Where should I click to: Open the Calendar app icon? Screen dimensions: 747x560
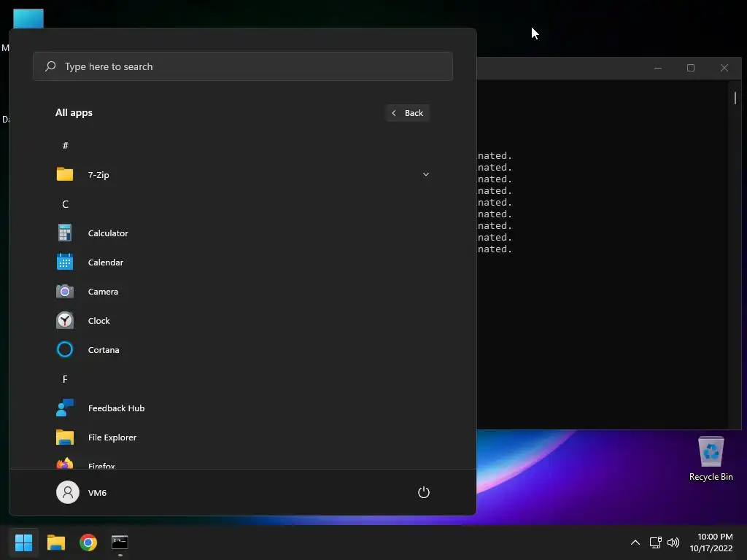pyautogui.click(x=65, y=262)
